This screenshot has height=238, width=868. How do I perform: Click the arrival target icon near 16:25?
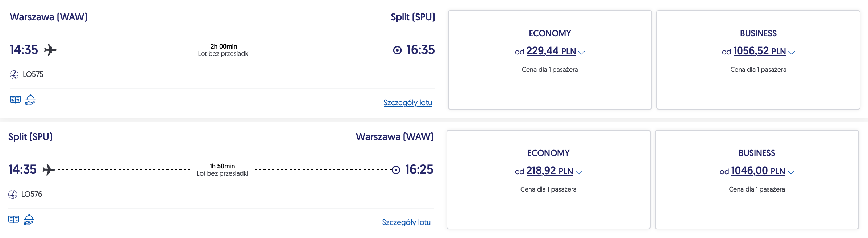pos(396,170)
